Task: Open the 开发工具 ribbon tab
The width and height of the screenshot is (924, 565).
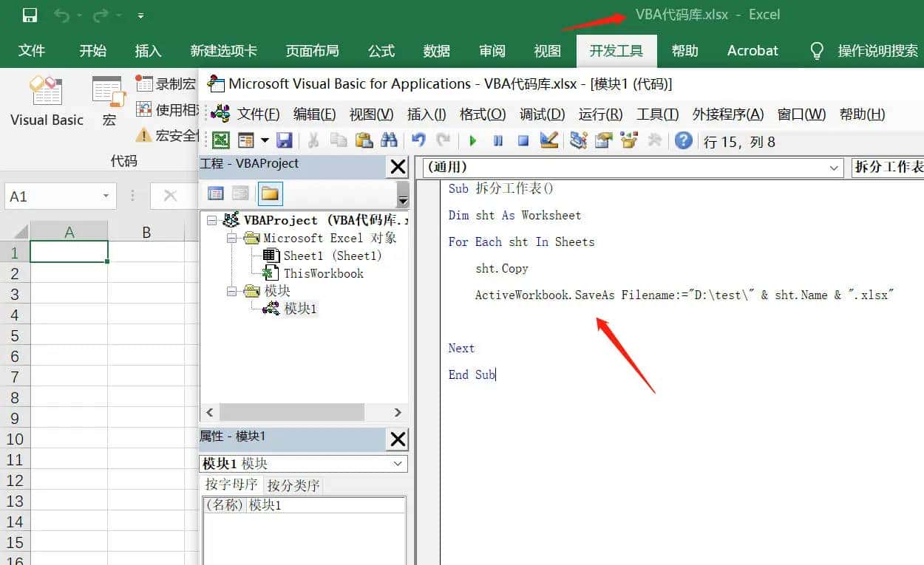Action: coord(616,51)
